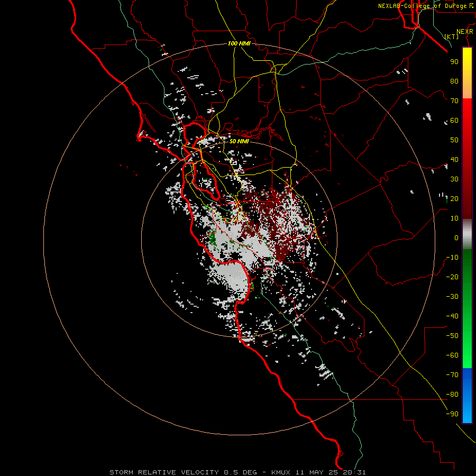The image size is (476, 476).
Task: Click the 100 NMI range ring label
Action: (x=239, y=43)
